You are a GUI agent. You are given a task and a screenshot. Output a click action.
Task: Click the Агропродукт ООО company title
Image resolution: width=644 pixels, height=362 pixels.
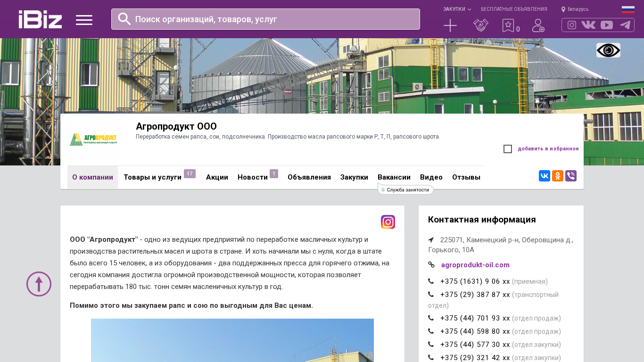[176, 126]
